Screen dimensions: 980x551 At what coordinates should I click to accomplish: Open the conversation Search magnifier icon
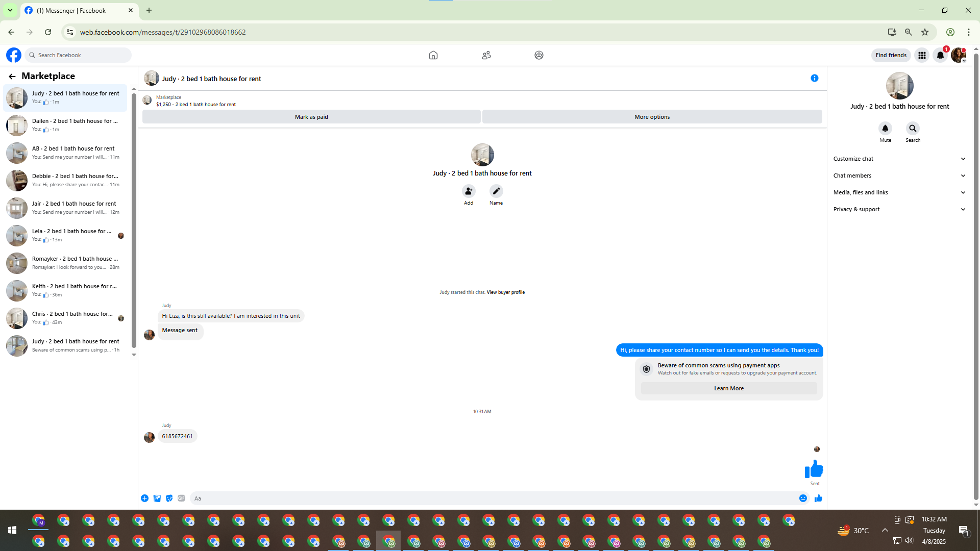pyautogui.click(x=913, y=129)
